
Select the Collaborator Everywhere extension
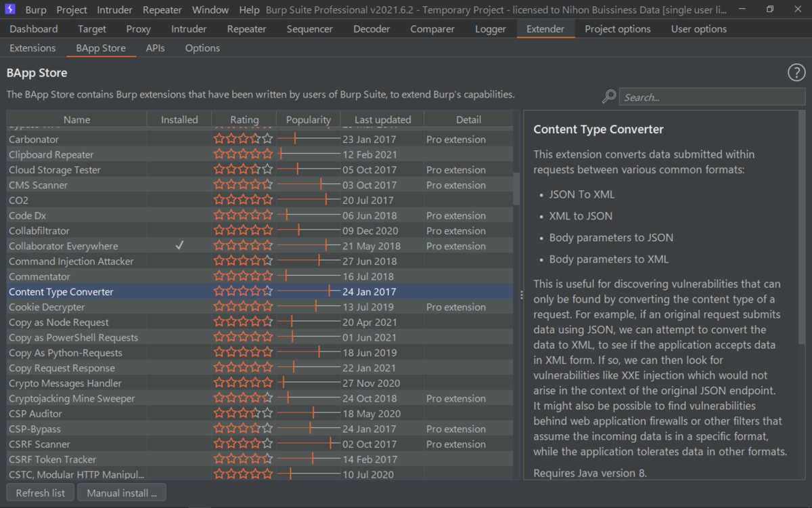(x=261, y=246)
